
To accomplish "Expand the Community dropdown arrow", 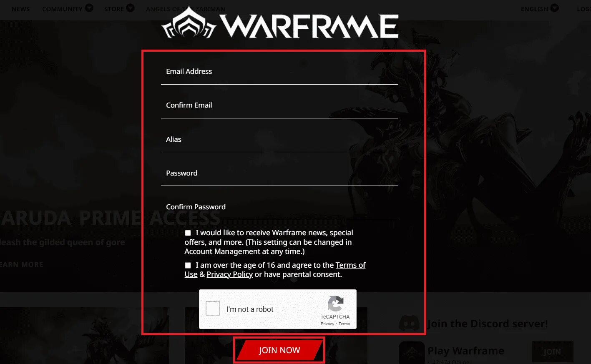I will click(89, 8).
